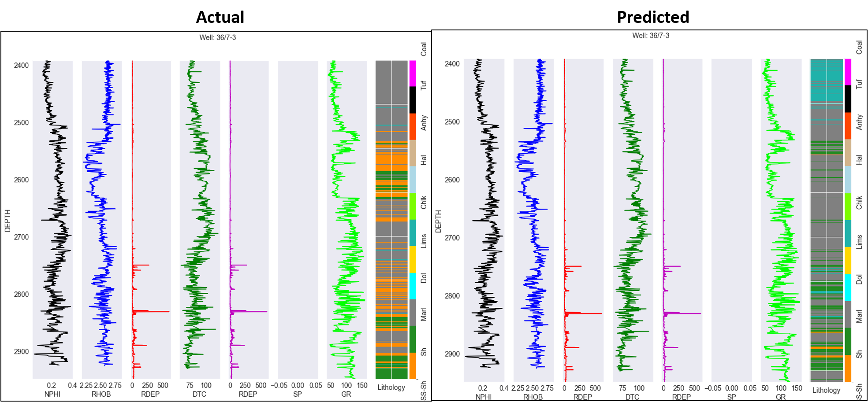The height and width of the screenshot is (402, 868).
Task: Click the SP axis label in Predicted panel
Action: click(731, 397)
